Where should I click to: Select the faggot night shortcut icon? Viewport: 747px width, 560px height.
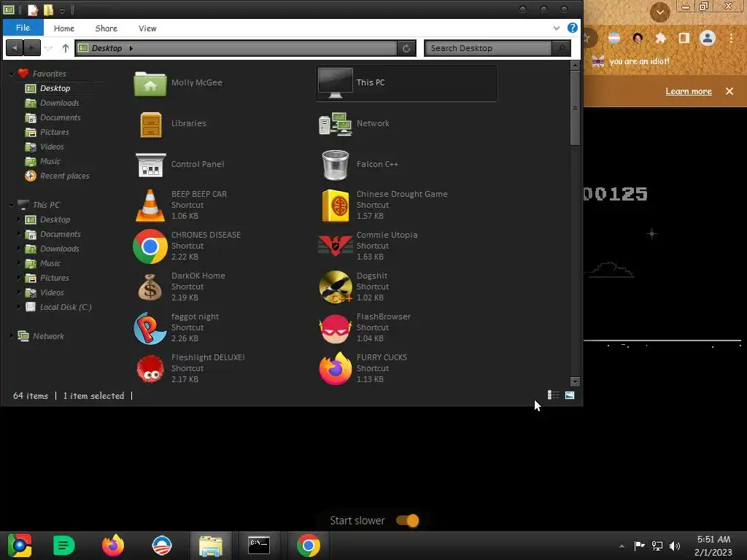point(150,328)
